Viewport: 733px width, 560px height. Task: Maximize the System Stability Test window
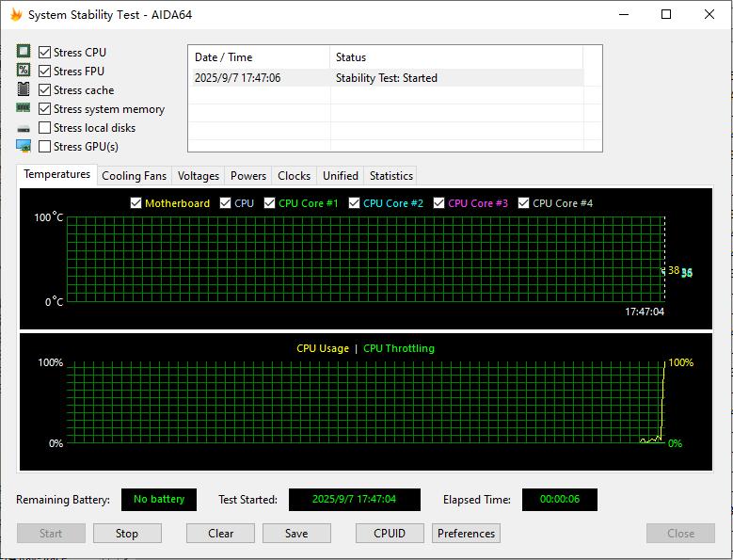pos(666,14)
